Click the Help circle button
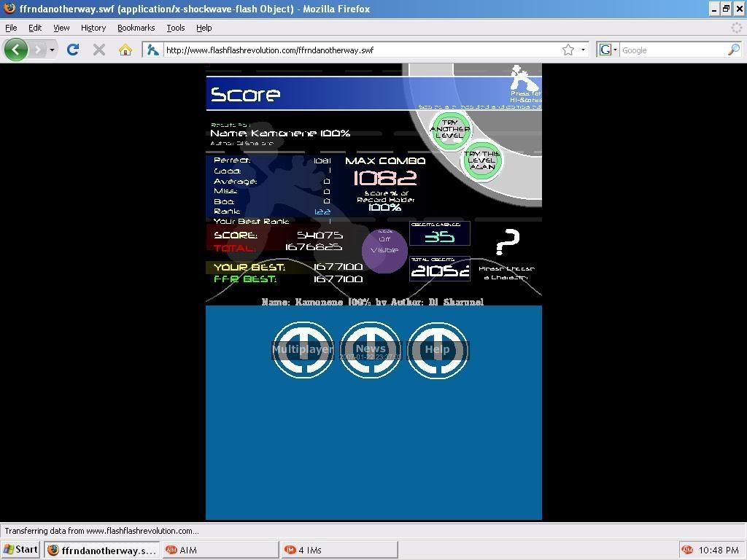The image size is (747, 560). click(x=437, y=350)
